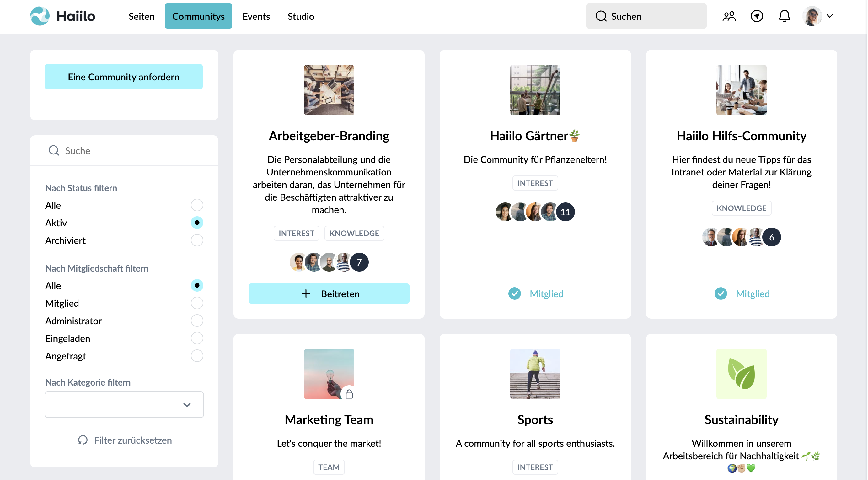Click INTEREST tag on Haiilo Gärtner
The height and width of the screenshot is (480, 868).
(x=535, y=183)
